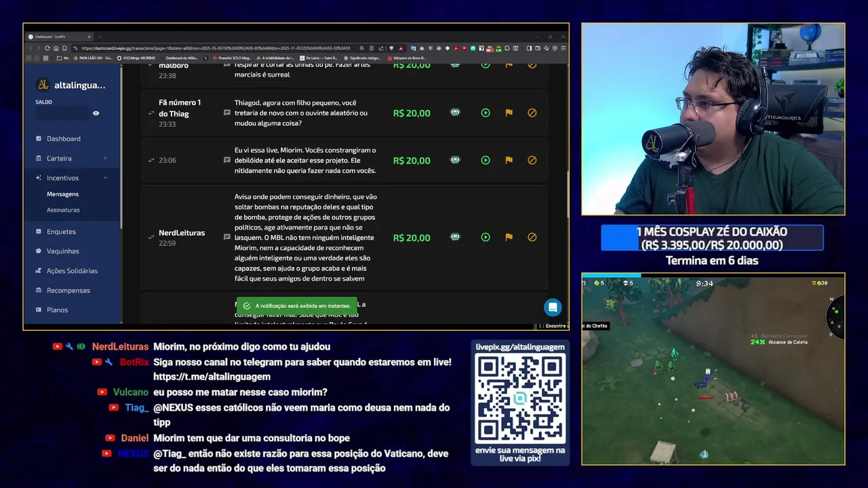Replay the 23:06 anonymous message

[486, 161]
